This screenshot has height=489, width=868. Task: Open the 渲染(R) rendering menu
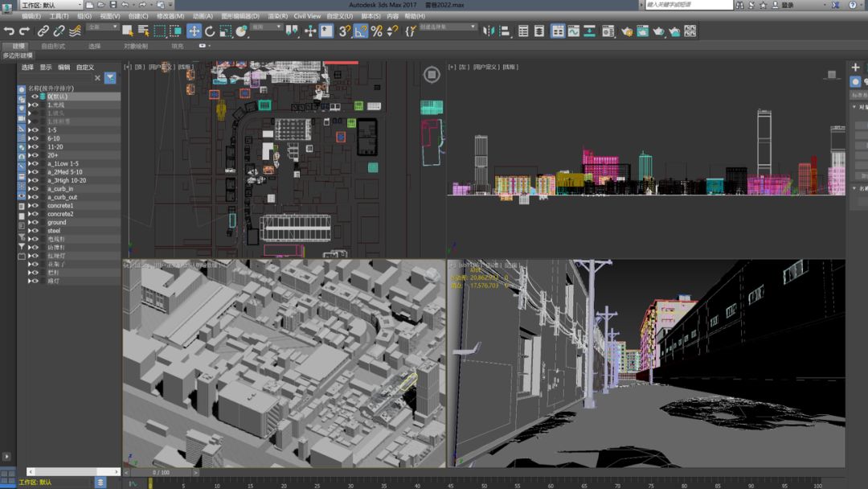[x=278, y=16]
